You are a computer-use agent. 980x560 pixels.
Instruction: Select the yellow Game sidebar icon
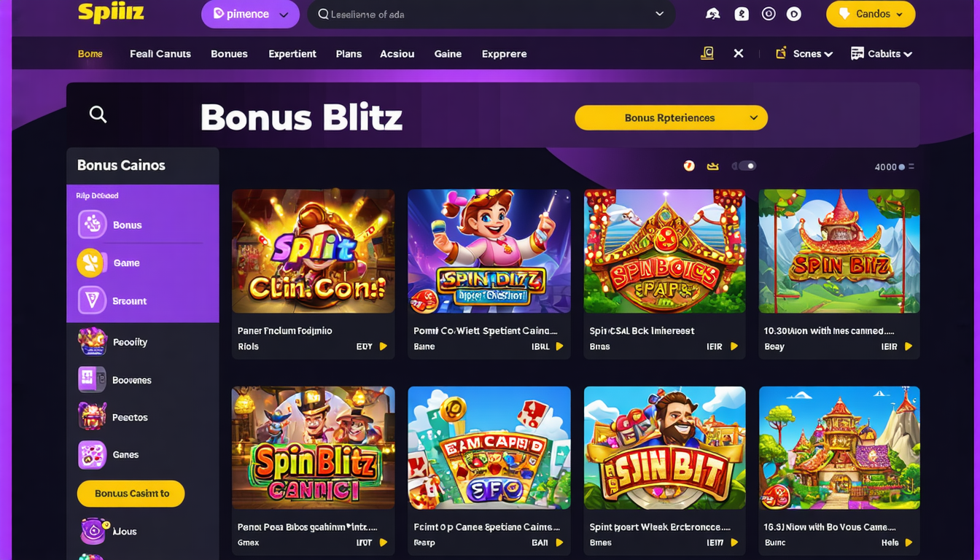(x=90, y=263)
